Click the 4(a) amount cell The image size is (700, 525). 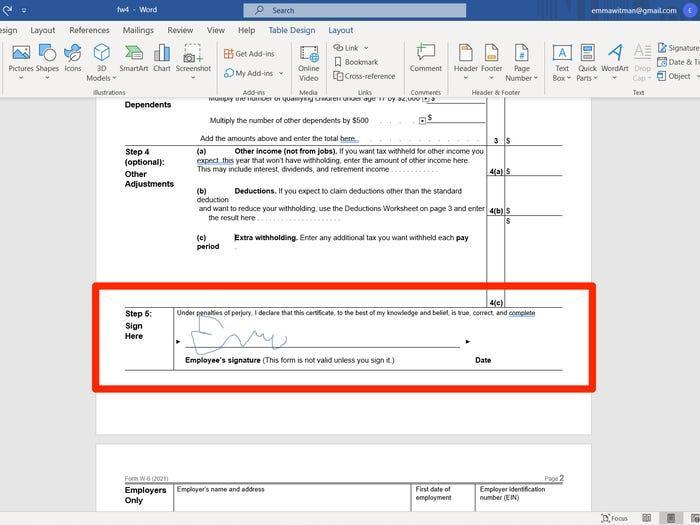click(533, 171)
